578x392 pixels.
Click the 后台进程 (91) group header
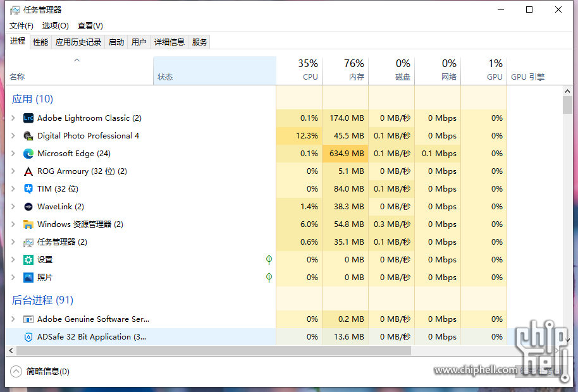click(42, 300)
